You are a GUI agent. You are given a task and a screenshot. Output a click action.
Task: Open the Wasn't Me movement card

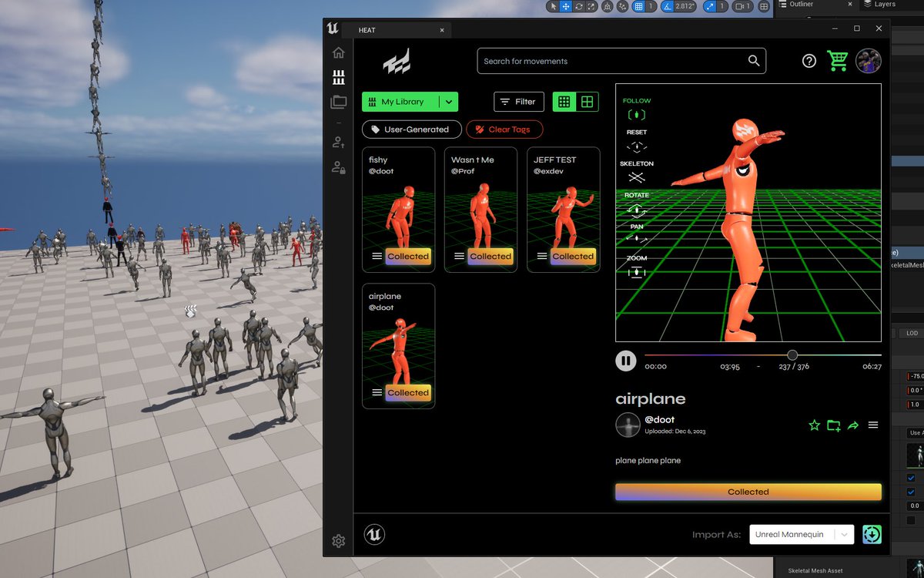click(481, 210)
